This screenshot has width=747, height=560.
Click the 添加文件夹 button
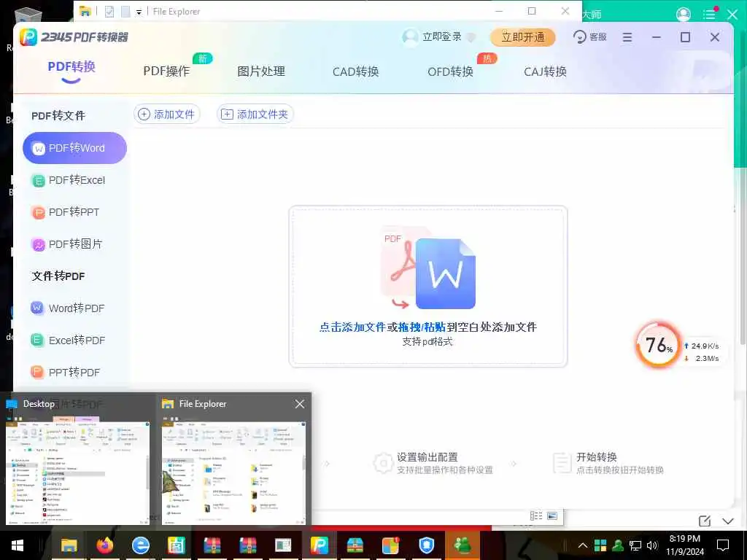point(255,114)
